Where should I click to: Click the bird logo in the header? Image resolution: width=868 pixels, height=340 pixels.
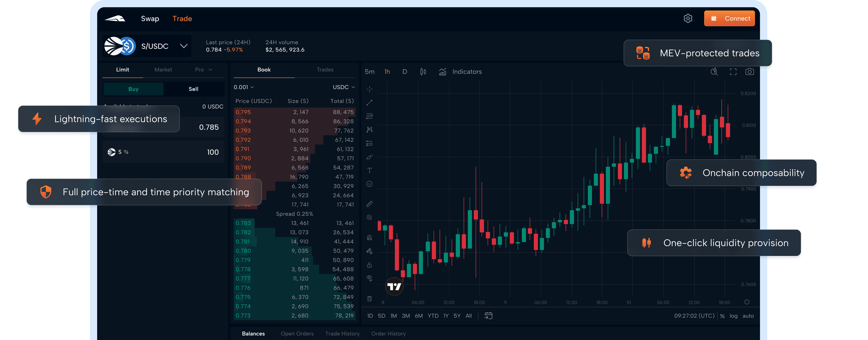coord(115,19)
